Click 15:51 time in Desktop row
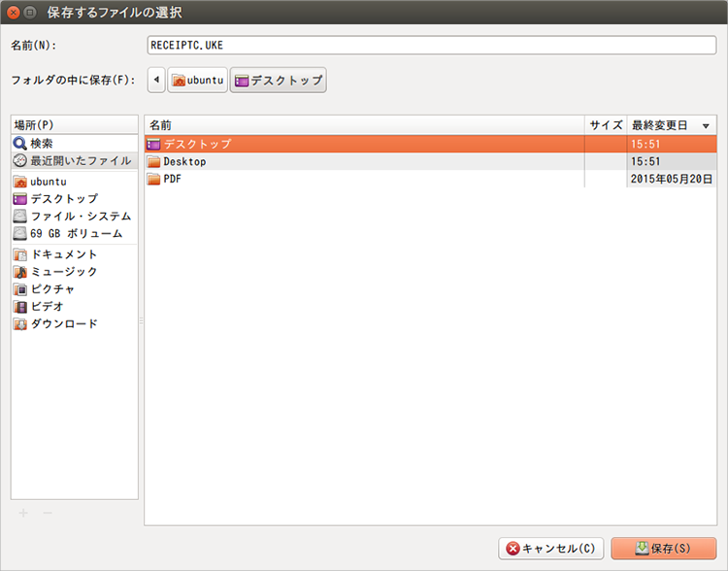This screenshot has height=571, width=728. [645, 161]
